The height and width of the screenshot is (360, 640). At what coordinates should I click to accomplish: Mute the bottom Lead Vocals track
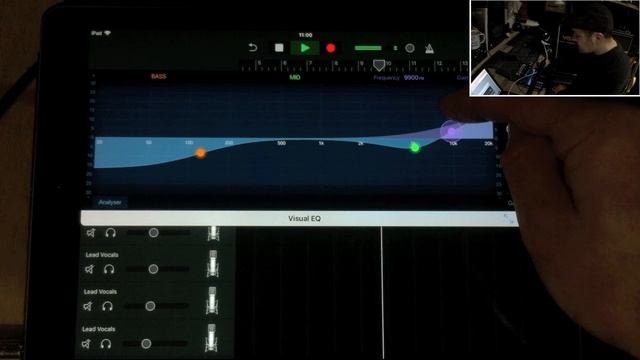[x=86, y=344]
